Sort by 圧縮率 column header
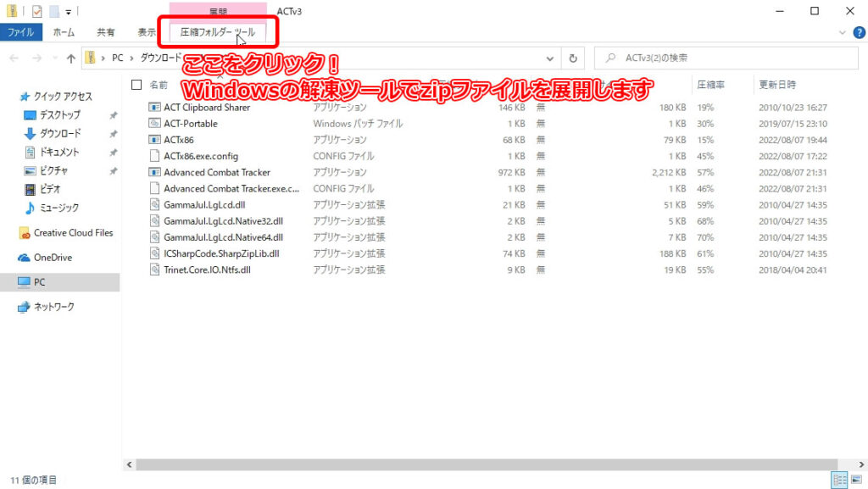Screen dimensions: 868x489 (x=709, y=85)
